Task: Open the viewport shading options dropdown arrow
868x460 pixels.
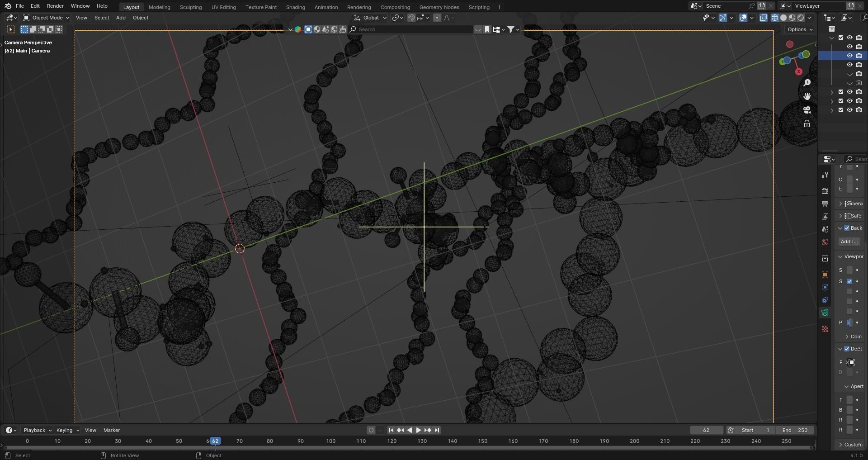Action: coord(810,18)
